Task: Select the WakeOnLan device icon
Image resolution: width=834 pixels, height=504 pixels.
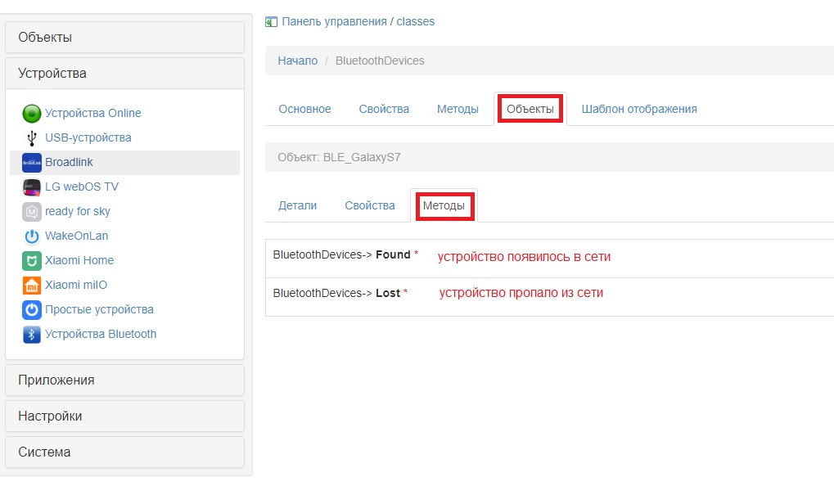Action: [x=30, y=236]
